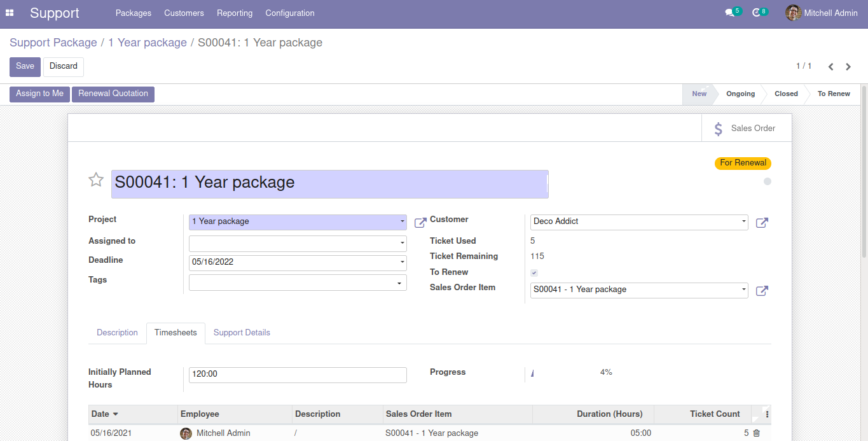Delete the timesheet row with trash icon
The width and height of the screenshot is (868, 441).
tap(756, 433)
